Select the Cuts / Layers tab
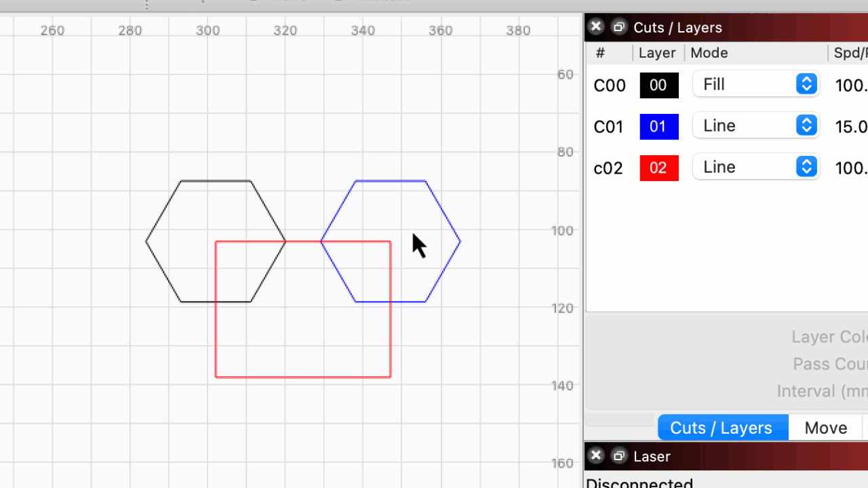Image resolution: width=868 pixels, height=488 pixels. 722,428
